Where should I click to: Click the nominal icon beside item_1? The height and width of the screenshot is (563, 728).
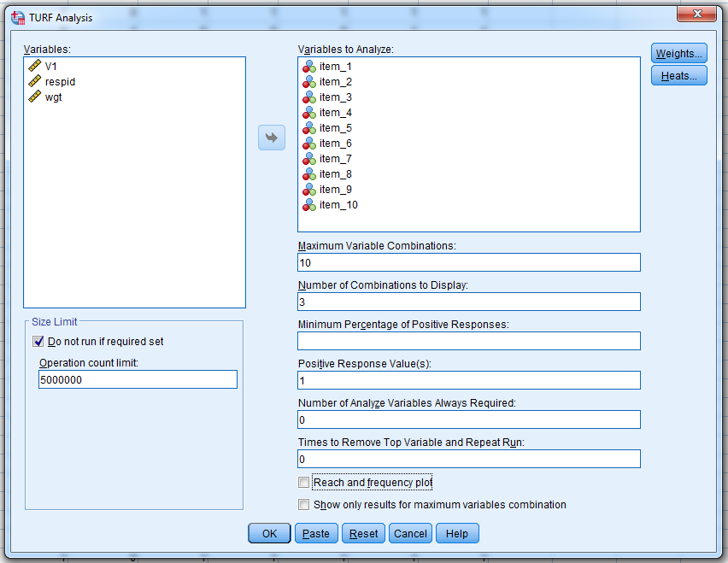(x=308, y=66)
